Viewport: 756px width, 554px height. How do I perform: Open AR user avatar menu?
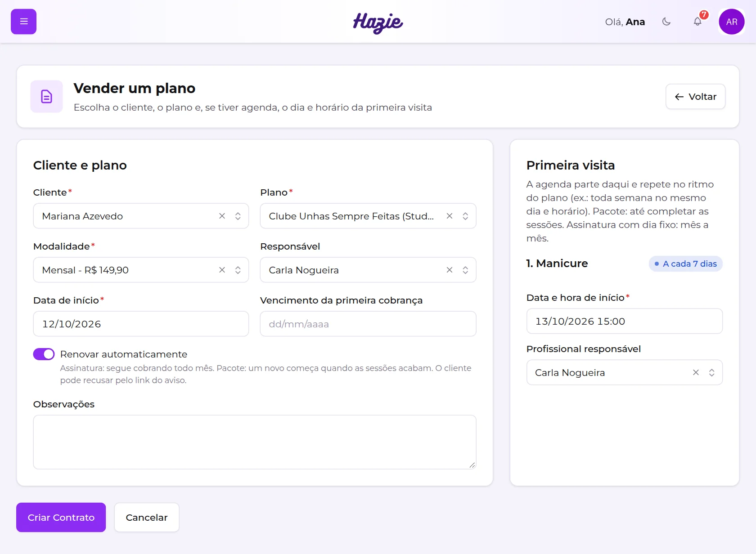(x=732, y=22)
